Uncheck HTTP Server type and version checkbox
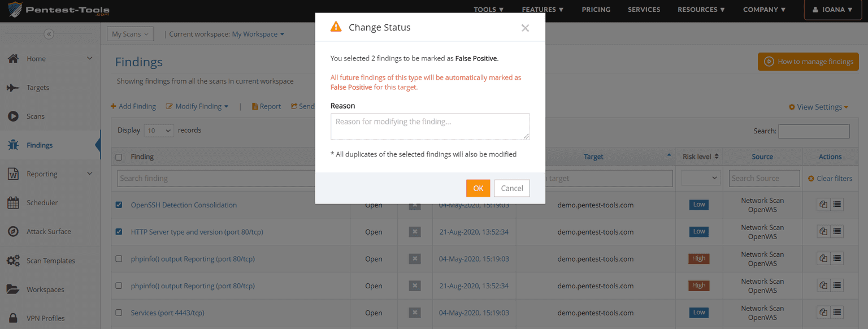Screen dimensions: 868x329 pos(119,232)
